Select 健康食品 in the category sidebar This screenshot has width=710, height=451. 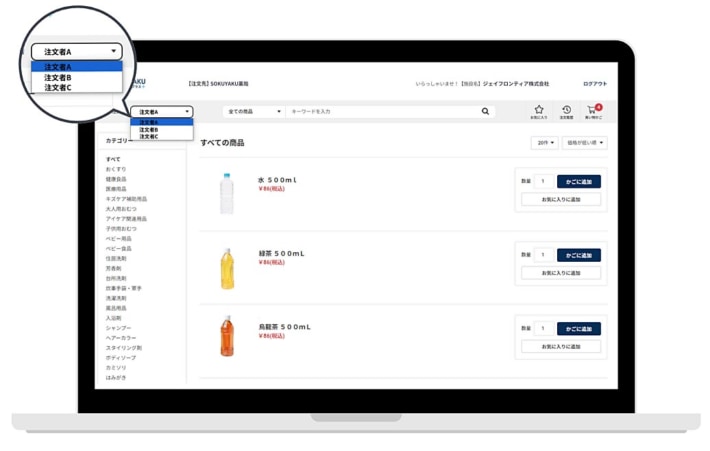[116, 179]
